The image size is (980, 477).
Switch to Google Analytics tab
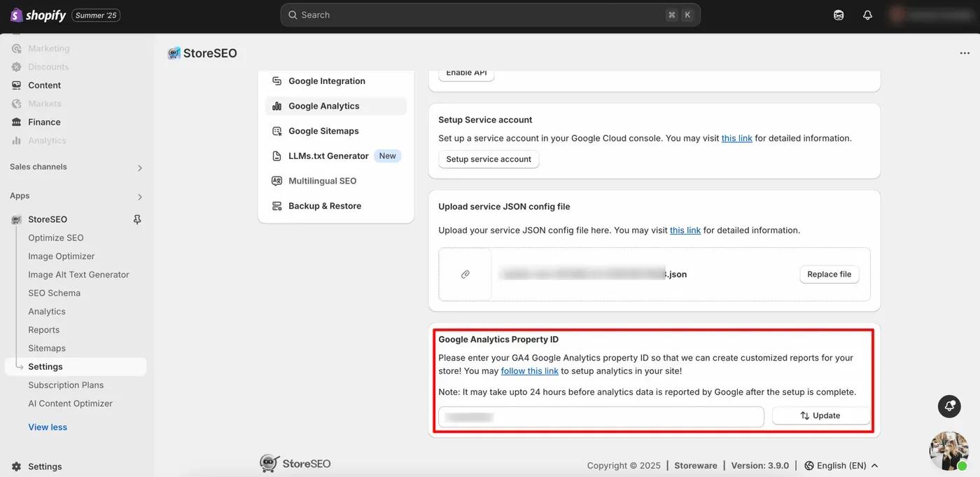(336, 106)
